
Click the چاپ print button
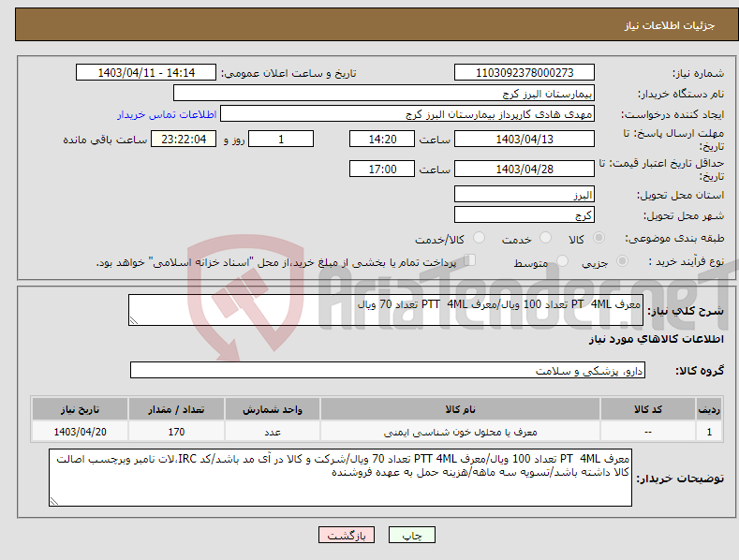click(411, 535)
